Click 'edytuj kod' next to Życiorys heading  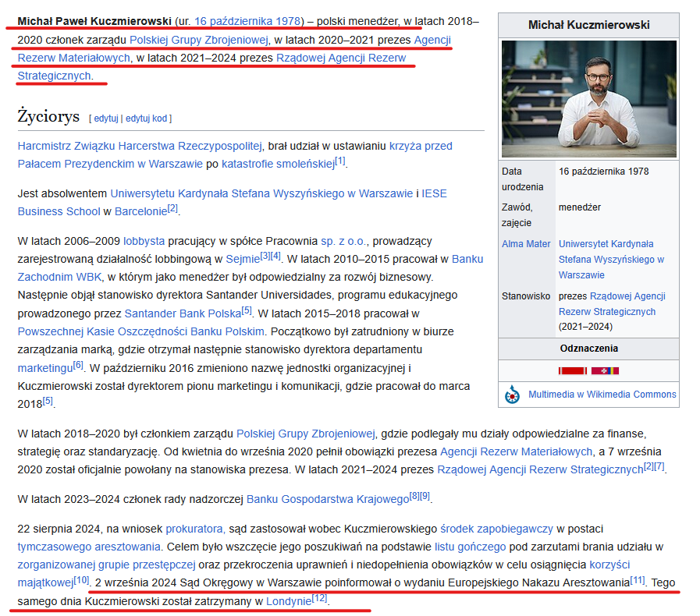pyautogui.click(x=146, y=119)
